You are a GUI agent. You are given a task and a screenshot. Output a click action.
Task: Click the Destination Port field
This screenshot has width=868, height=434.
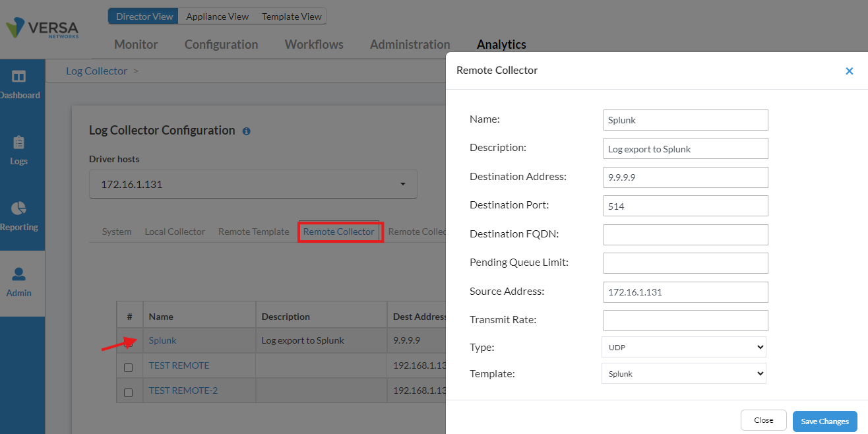tap(686, 206)
